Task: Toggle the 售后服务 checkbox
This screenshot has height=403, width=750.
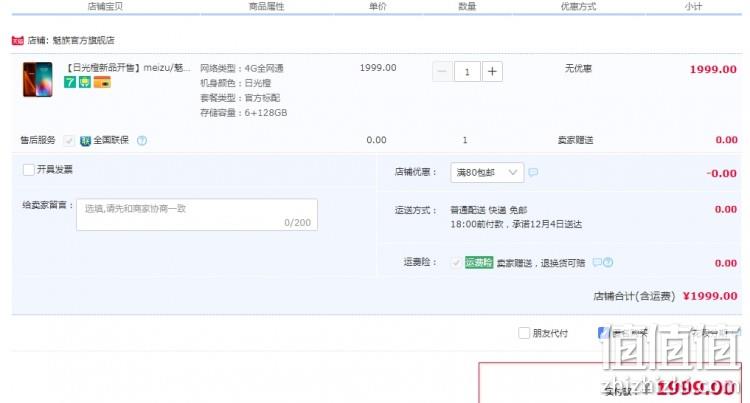Action: click(69, 141)
